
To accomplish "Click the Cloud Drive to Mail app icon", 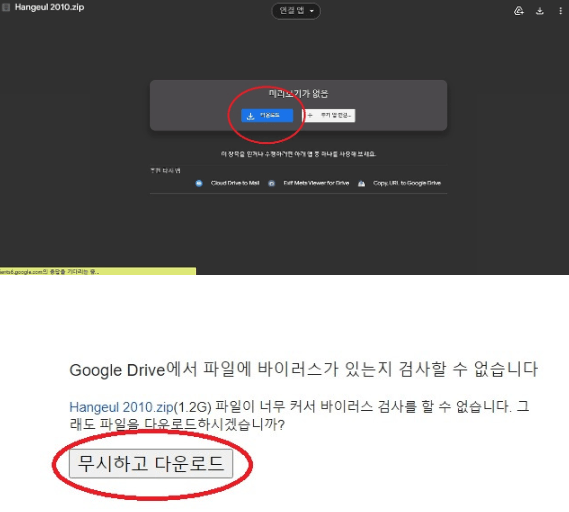I will (198, 183).
